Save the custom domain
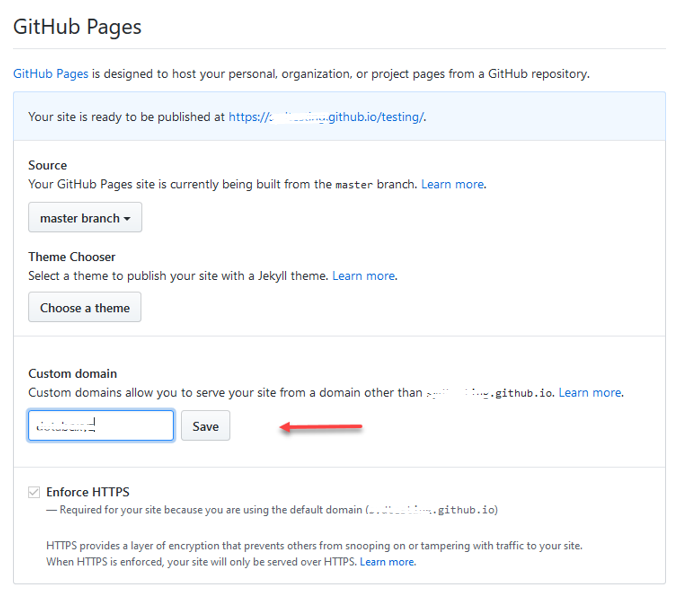This screenshot has height=593, width=677. point(206,426)
